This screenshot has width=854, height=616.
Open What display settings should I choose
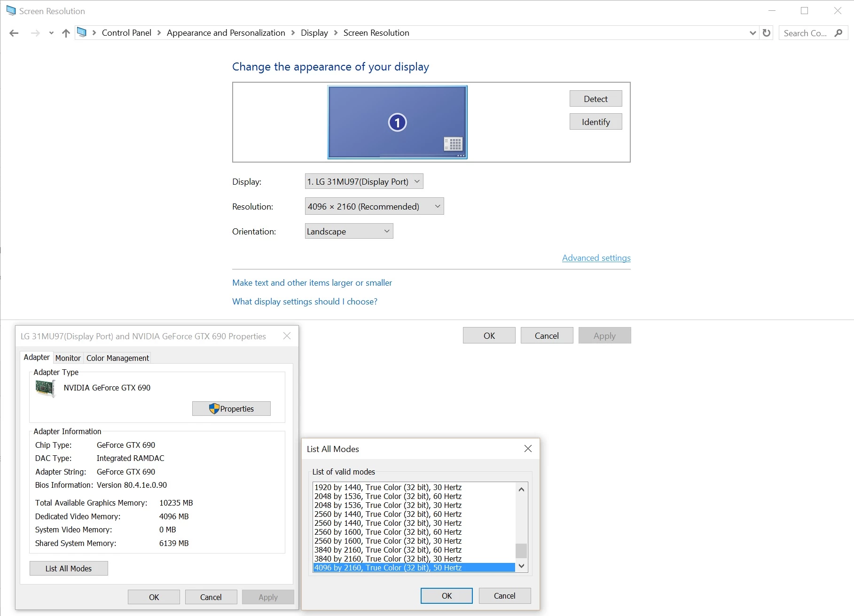(305, 302)
